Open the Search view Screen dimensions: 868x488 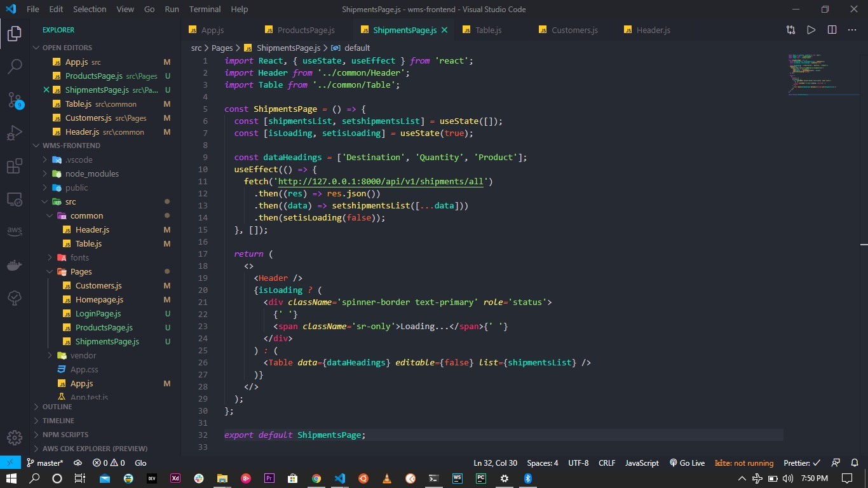(x=14, y=65)
